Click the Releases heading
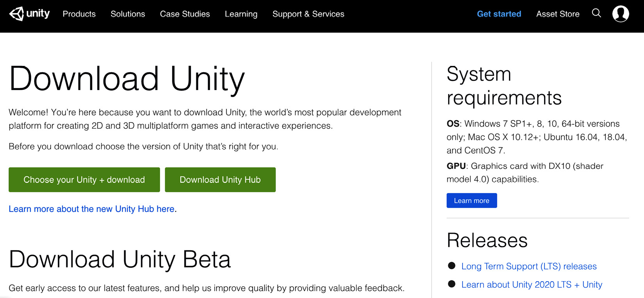Viewport: 644px width, 298px height. 487,240
